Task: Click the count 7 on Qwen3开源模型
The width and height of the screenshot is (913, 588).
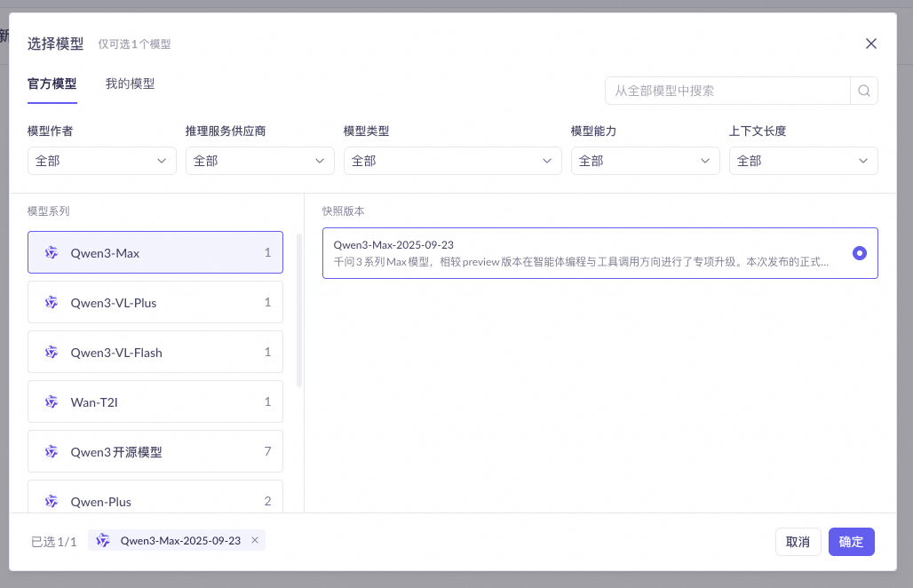Action: click(x=268, y=451)
